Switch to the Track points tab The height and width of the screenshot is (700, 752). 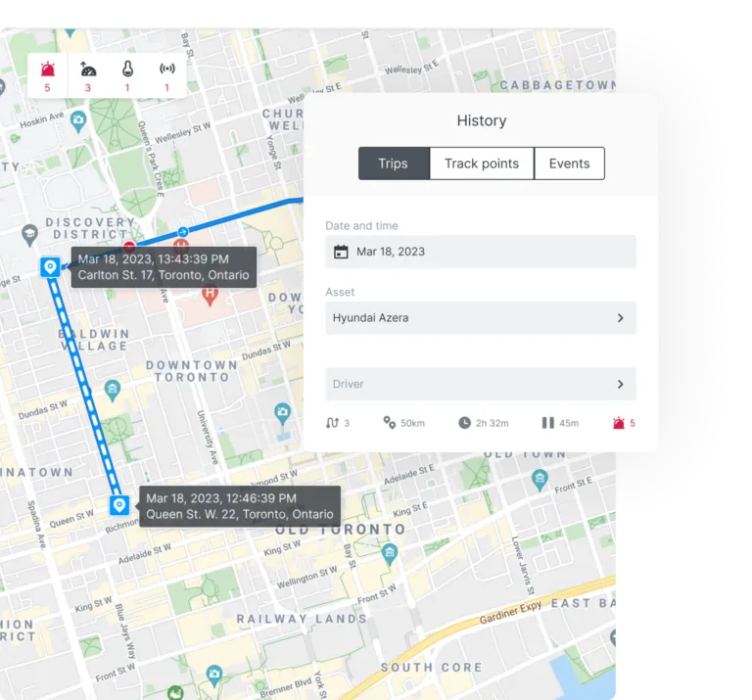482,163
